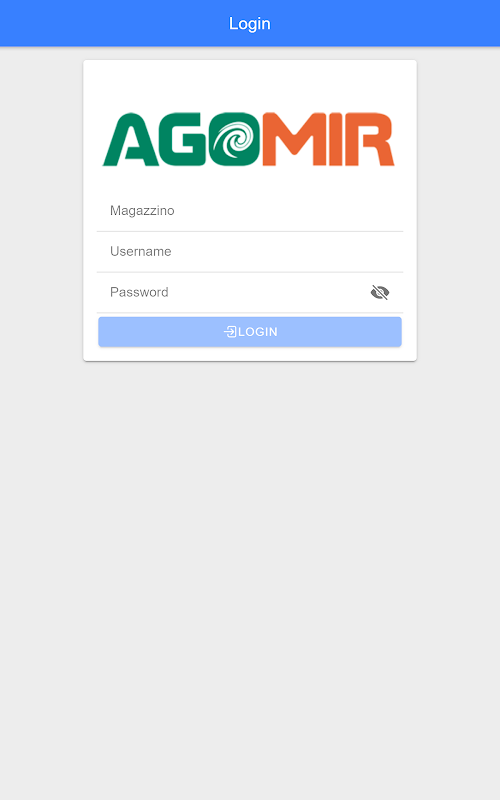Screen dimensions: 500x800
Task: Click the Login title in the header
Action: point(250,23)
